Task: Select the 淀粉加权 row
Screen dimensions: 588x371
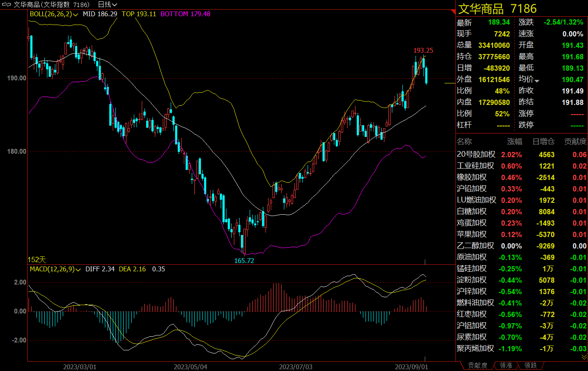Action: click(522, 280)
